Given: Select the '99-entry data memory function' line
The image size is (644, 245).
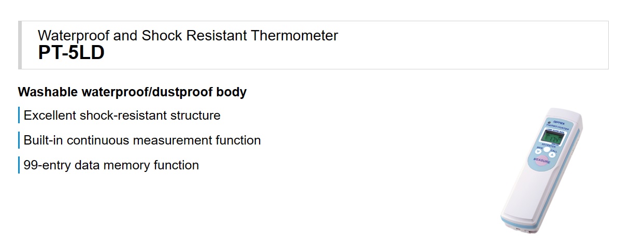Looking at the screenshot, I should 111,165.
